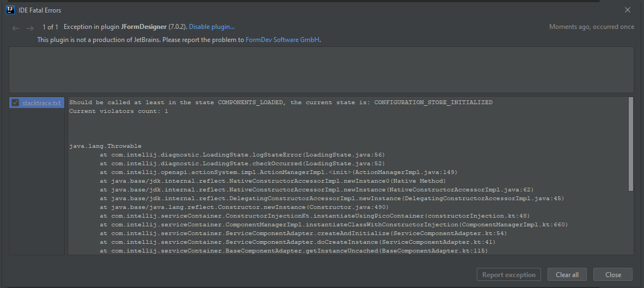The height and width of the screenshot is (288, 644).
Task: Click the NativeConstructorAccessorImpl.java:62 stack line
Action: point(317,190)
